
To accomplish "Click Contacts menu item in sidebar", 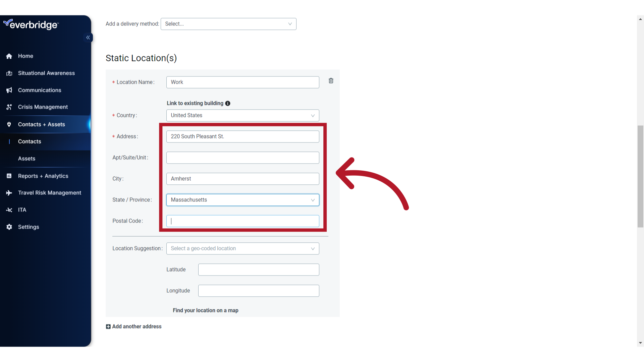I will pyautogui.click(x=29, y=141).
